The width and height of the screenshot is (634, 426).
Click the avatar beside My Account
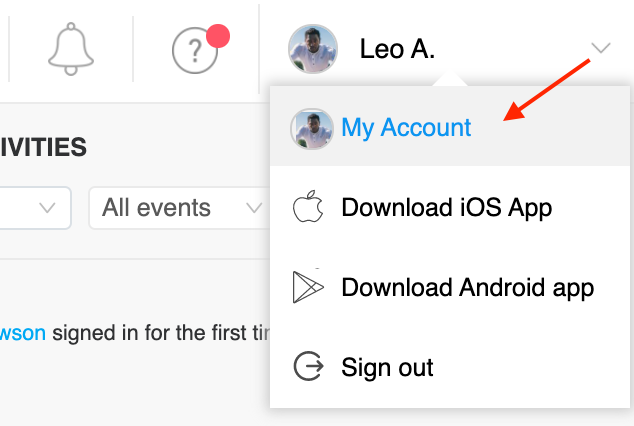click(x=311, y=128)
